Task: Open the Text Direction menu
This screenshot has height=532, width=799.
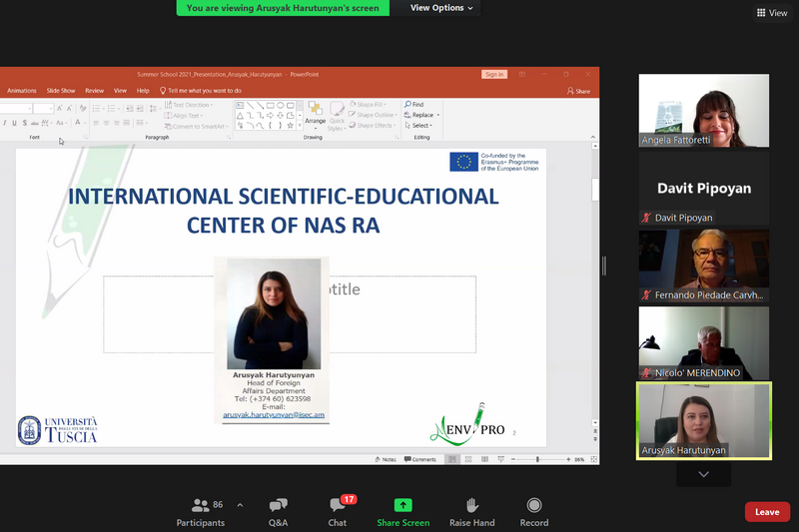Action: pos(189,105)
